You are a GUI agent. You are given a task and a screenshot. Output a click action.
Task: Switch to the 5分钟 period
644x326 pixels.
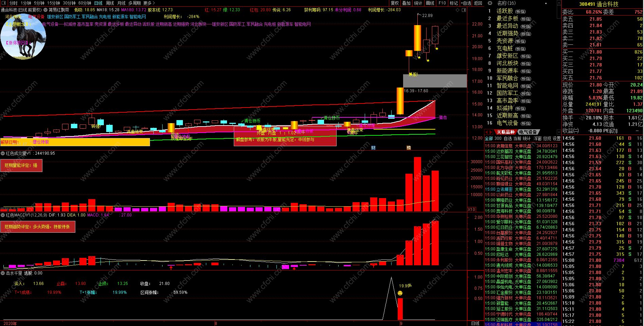pyautogui.click(x=39, y=3)
